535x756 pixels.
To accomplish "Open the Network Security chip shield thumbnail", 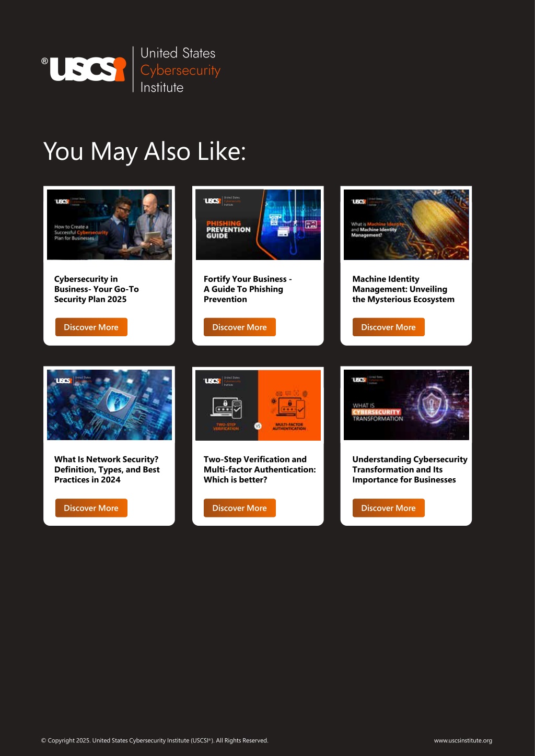I will click(x=109, y=405).
